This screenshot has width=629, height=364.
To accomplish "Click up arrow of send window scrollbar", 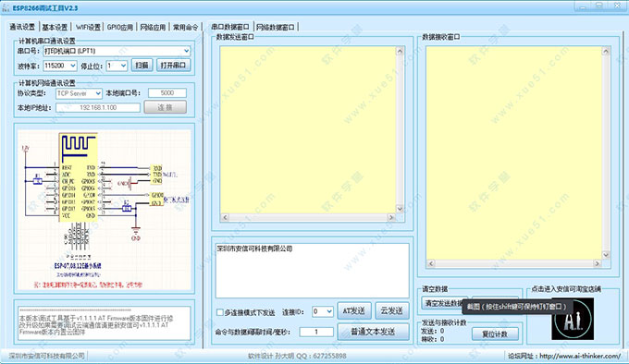I will pyautogui.click(x=400, y=51).
